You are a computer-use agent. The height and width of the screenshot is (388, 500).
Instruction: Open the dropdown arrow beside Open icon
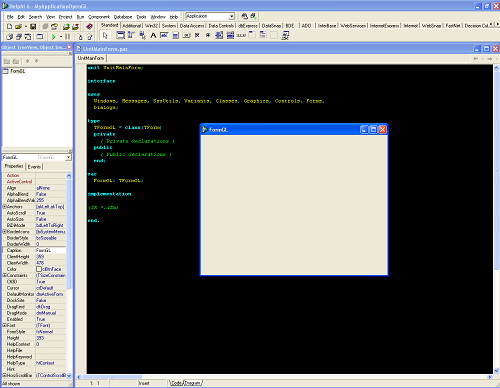[x=25, y=26]
